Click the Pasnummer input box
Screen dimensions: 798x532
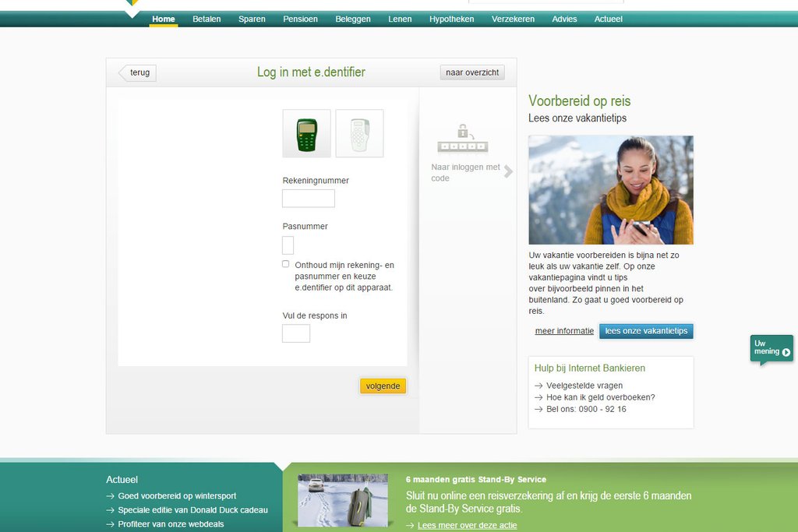click(x=288, y=245)
